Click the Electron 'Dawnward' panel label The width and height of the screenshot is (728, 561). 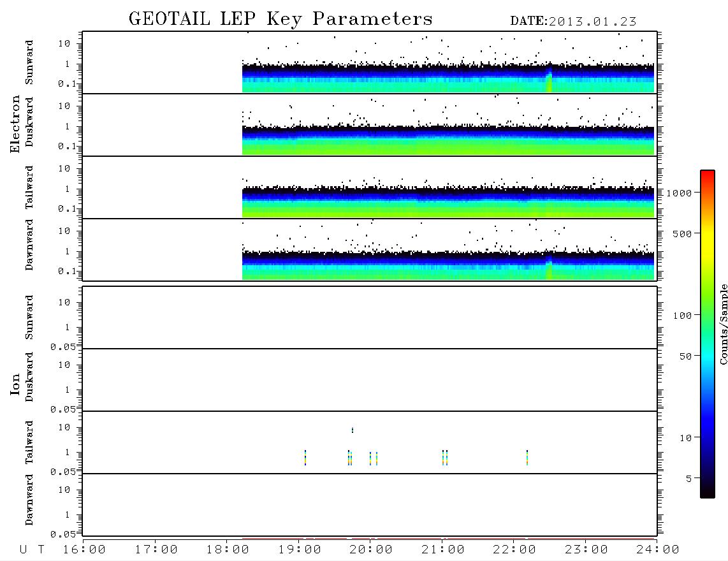29,245
